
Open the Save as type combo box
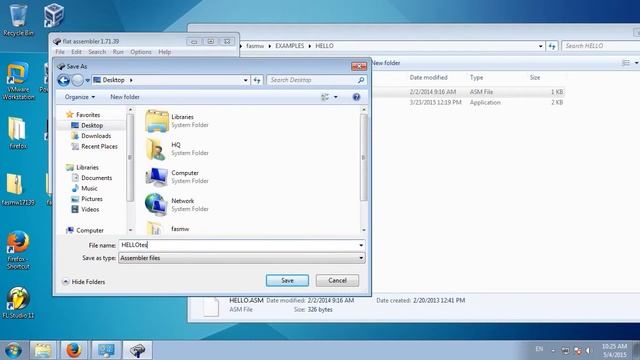tap(242, 258)
